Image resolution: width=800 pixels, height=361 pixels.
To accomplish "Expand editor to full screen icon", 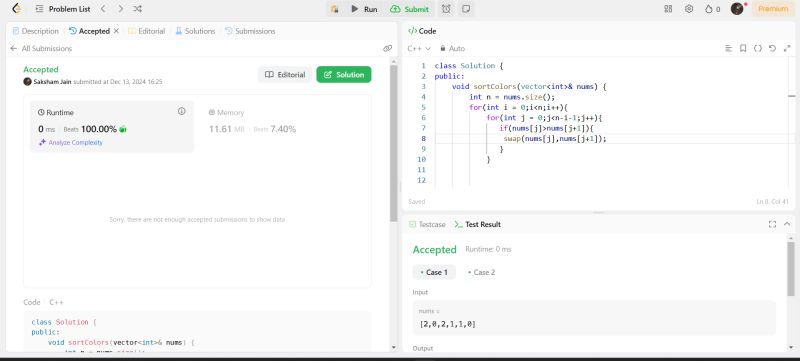I will 787,48.
